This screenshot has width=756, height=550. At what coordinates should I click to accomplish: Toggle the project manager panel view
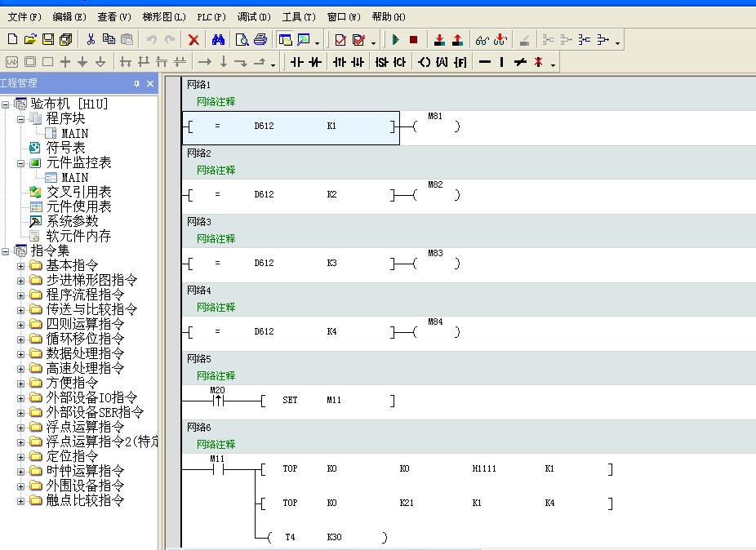click(285, 39)
